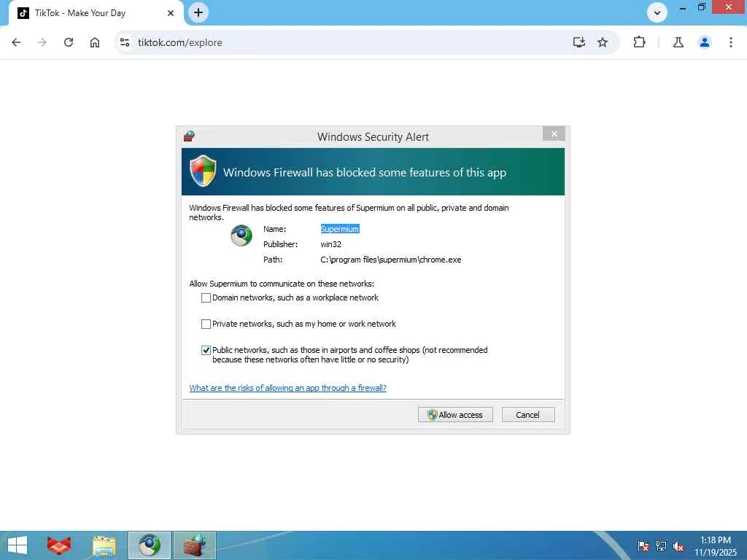Open the browser profile avatar
This screenshot has height=560, width=747.
pos(705,42)
